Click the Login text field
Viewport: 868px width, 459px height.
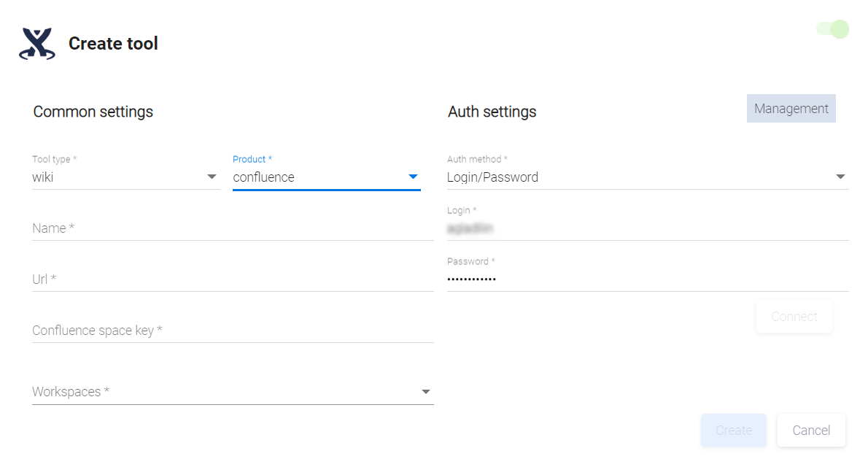pyautogui.click(x=647, y=229)
